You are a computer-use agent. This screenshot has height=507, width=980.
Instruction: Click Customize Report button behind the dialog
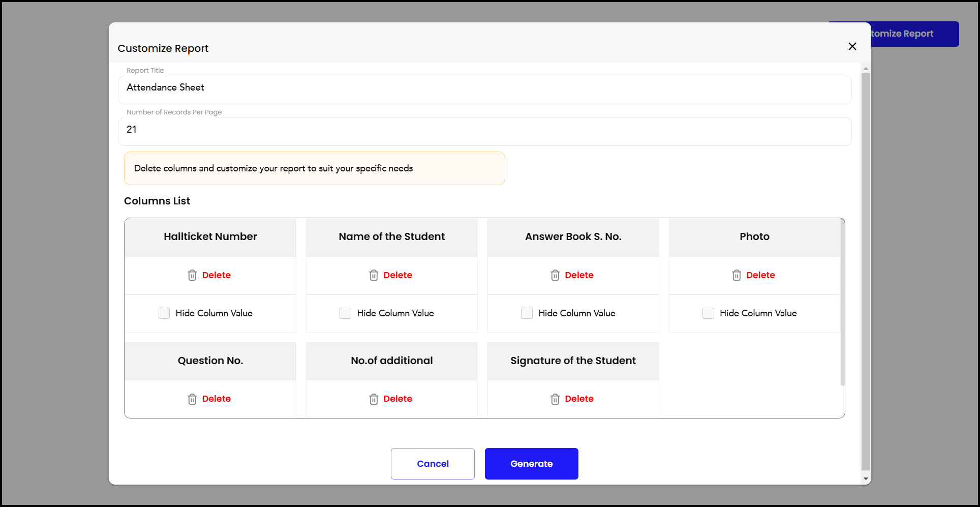tap(915, 34)
